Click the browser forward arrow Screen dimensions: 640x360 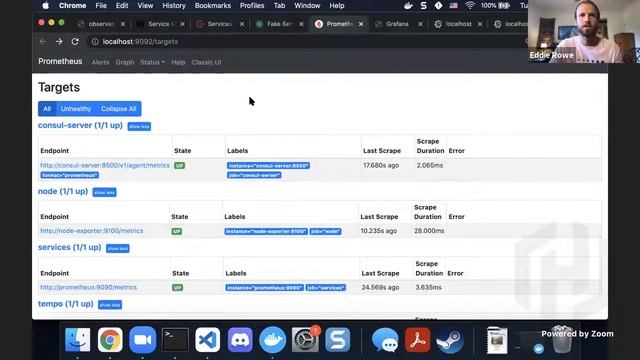coord(59,42)
